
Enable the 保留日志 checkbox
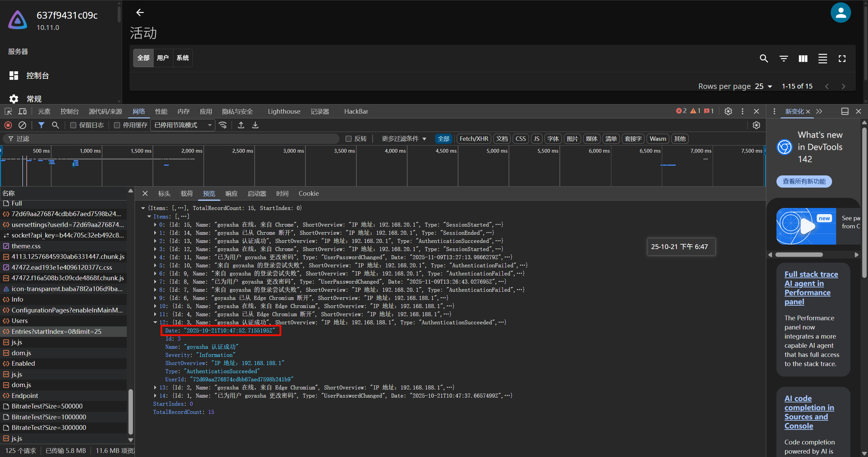(73, 125)
